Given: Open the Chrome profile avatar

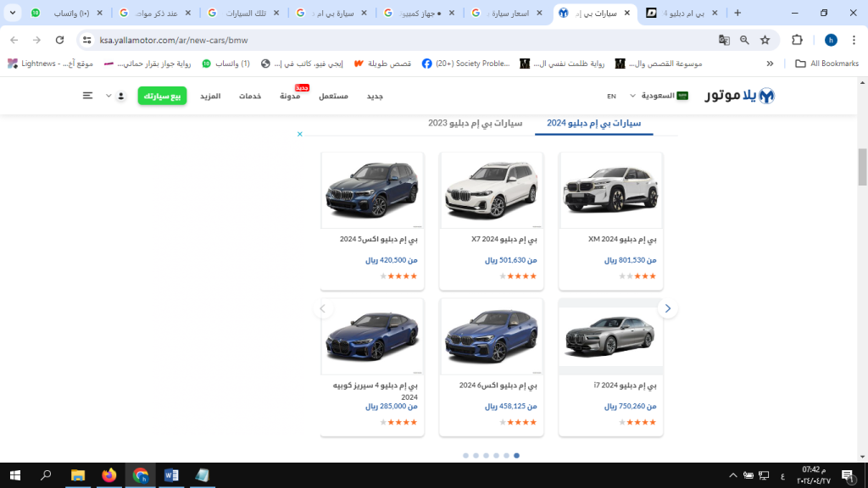Looking at the screenshot, I should [831, 40].
